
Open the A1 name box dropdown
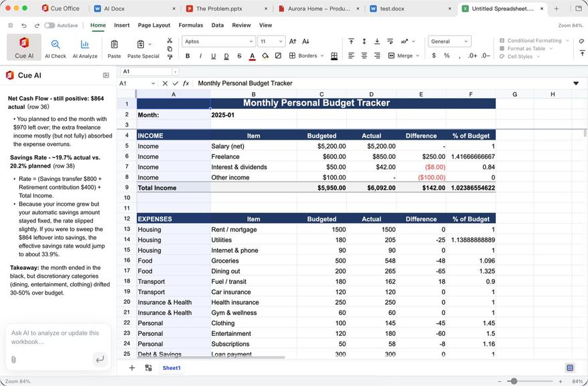(153, 83)
